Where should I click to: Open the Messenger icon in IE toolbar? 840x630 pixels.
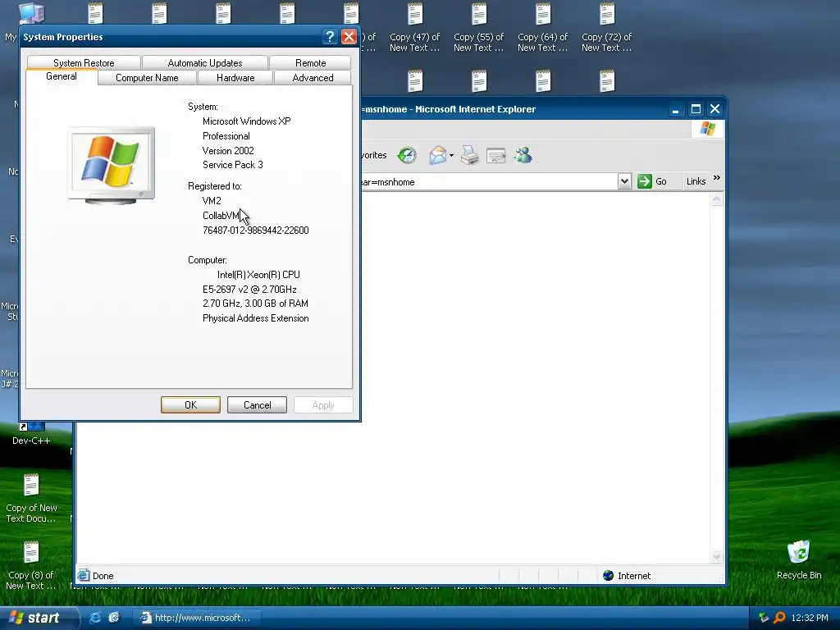[523, 155]
